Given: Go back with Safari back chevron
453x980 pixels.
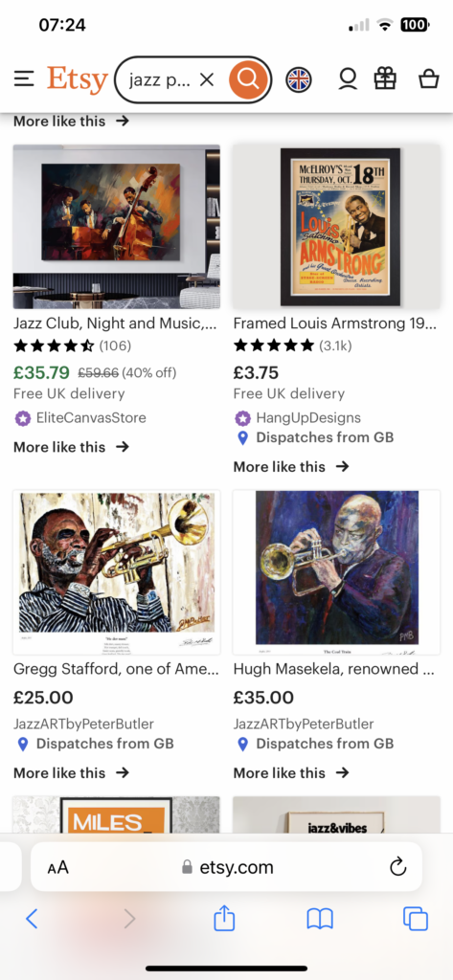Looking at the screenshot, I should (x=32, y=918).
